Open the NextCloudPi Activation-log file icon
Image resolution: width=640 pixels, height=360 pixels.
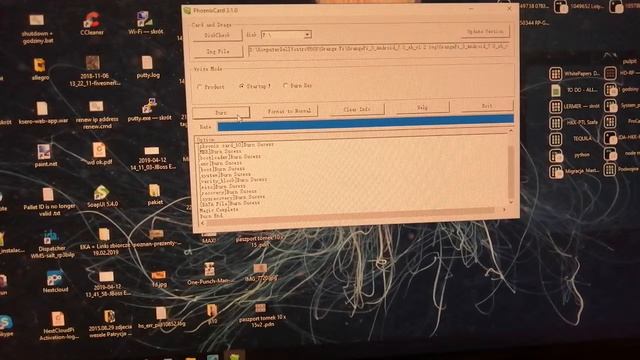[58, 326]
